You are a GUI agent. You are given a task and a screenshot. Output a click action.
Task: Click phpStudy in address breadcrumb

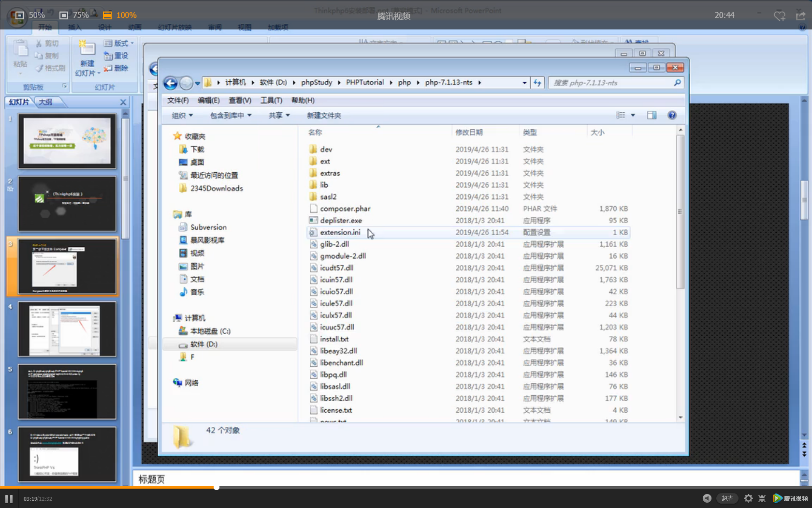(x=317, y=82)
